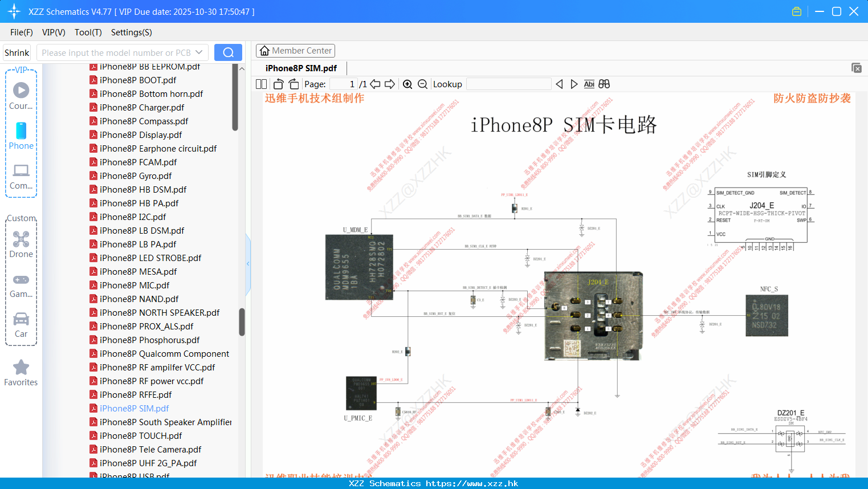Viewport: 868px width, 489px height.
Task: Open the Member Center button
Action: pyautogui.click(x=295, y=51)
